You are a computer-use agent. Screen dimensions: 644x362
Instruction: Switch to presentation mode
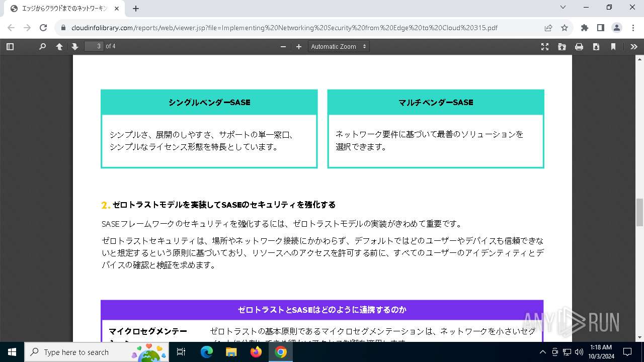545,46
